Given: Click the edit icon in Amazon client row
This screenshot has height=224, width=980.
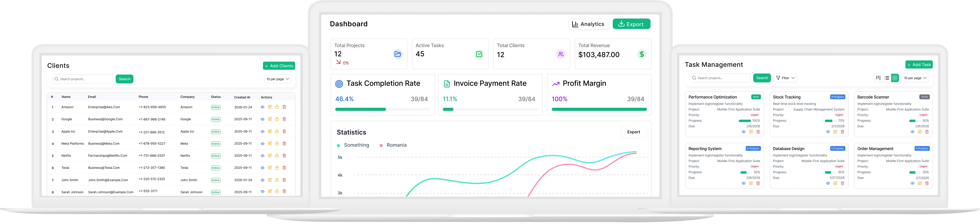Looking at the screenshot, I should coord(270,107).
